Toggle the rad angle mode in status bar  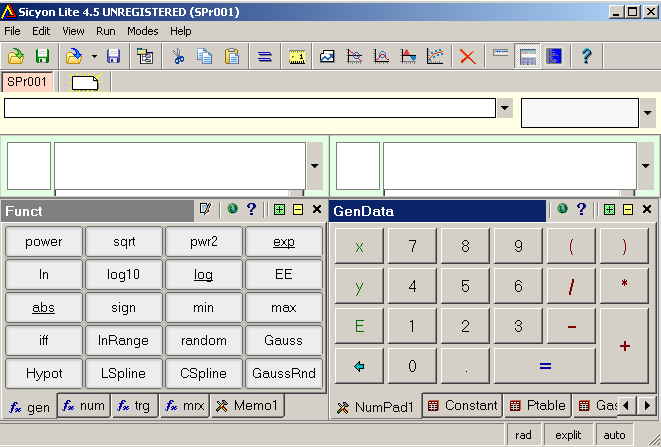523,435
